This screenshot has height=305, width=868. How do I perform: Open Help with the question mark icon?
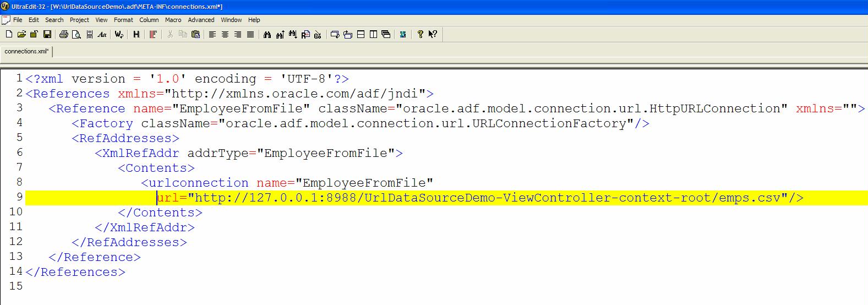420,34
